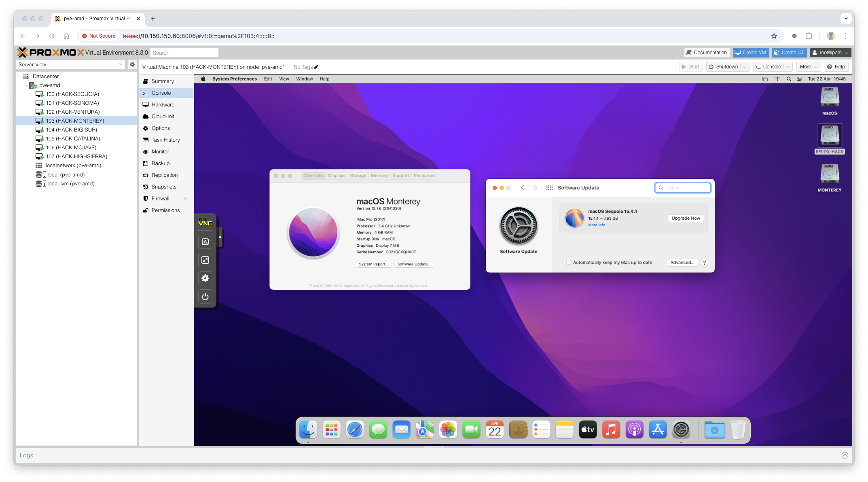Image resolution: width=868 pixels, height=482 pixels.
Task: Open App Store from the dock
Action: pos(658,430)
